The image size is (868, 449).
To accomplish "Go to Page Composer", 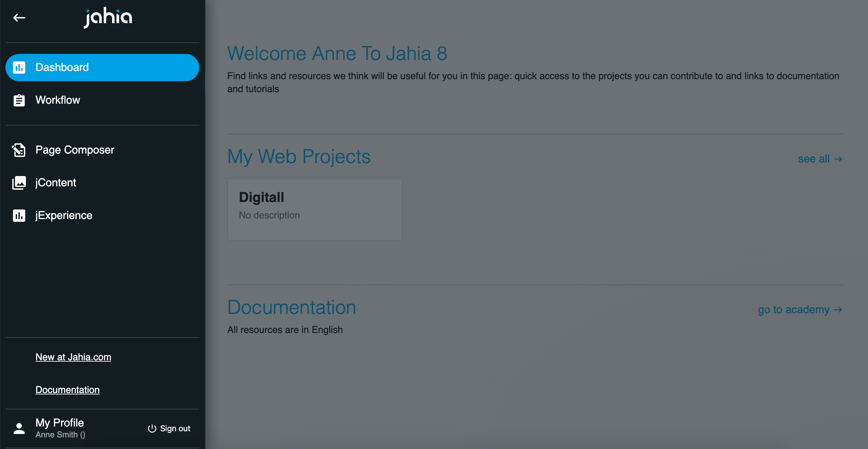I will coord(75,150).
